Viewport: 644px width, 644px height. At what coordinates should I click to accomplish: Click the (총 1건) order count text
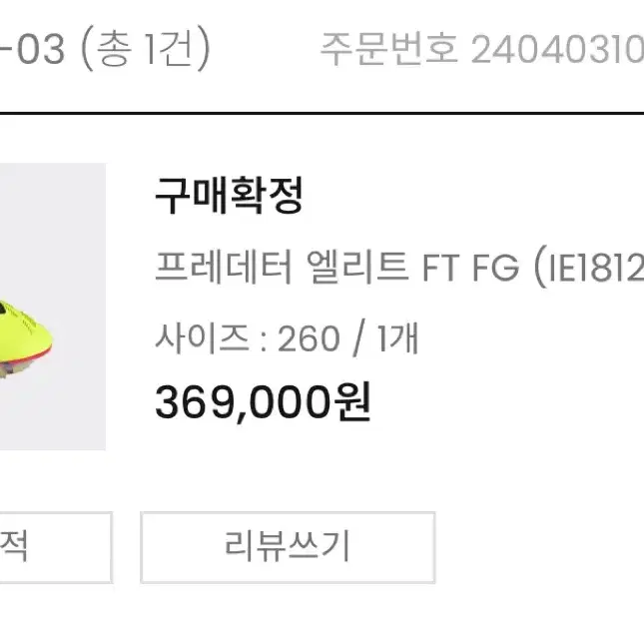146,49
